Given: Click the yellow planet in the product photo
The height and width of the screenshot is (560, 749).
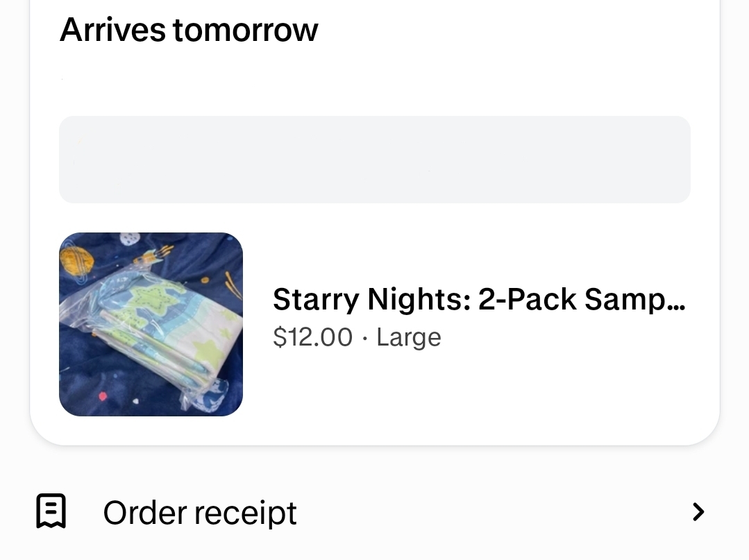Looking at the screenshot, I should (x=76, y=260).
